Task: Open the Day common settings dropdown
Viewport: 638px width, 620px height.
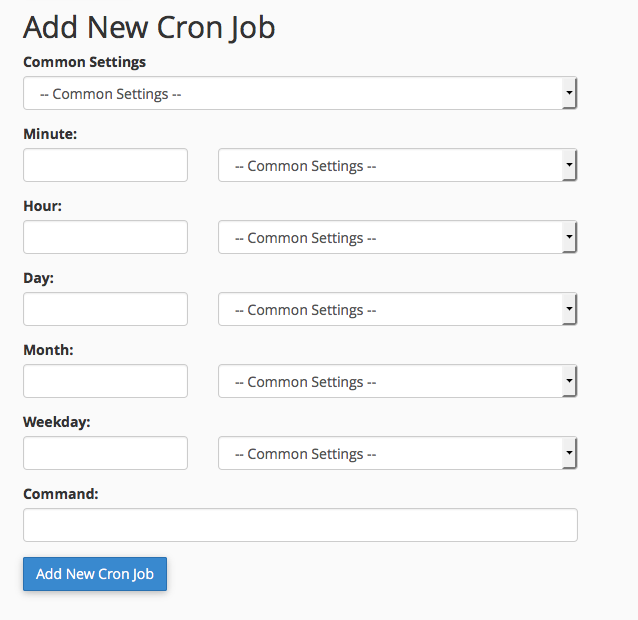Action: coord(398,309)
